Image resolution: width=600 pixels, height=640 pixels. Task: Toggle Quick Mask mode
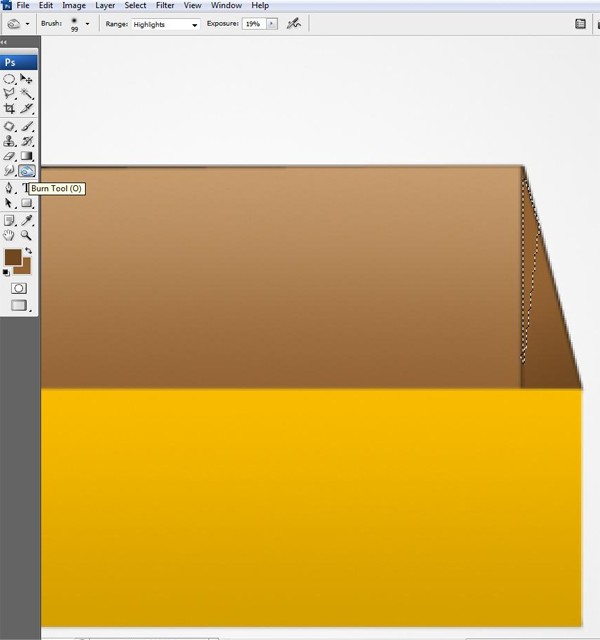coord(18,289)
